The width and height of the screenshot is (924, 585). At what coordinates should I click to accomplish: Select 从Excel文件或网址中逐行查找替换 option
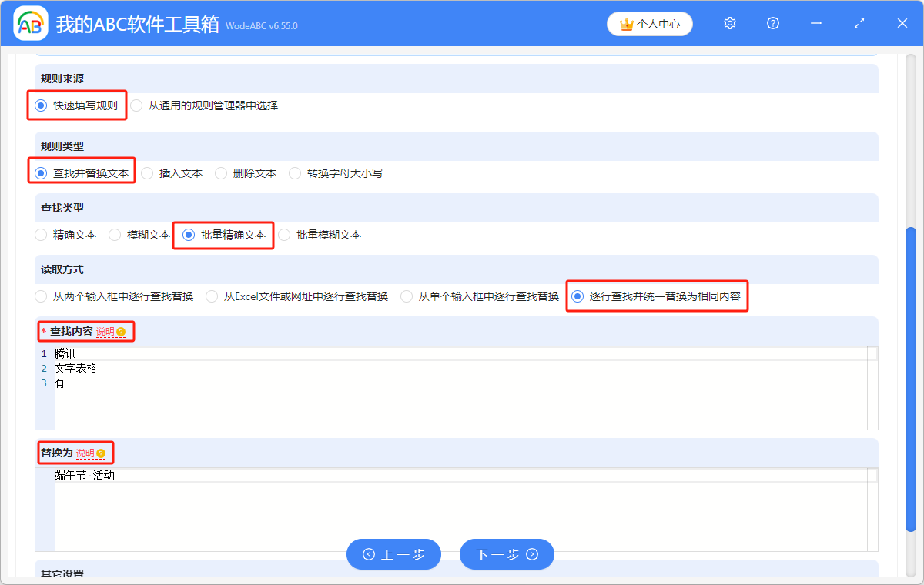pyautogui.click(x=212, y=296)
